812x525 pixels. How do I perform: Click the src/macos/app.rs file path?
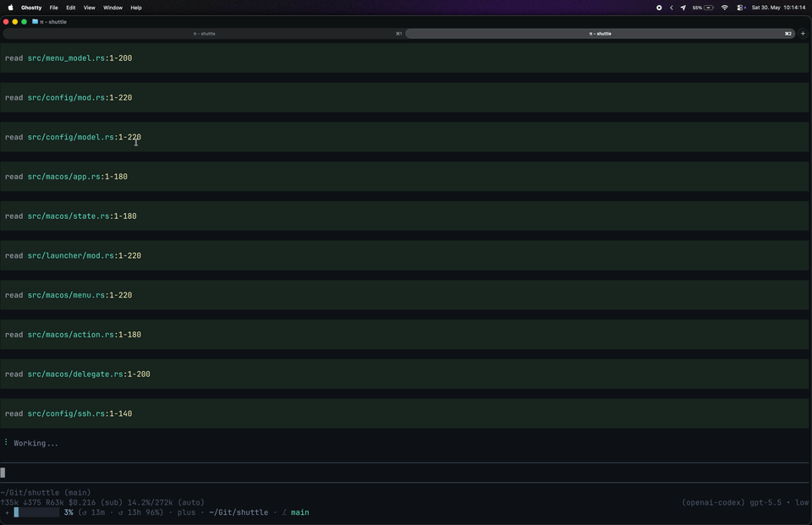tap(64, 177)
